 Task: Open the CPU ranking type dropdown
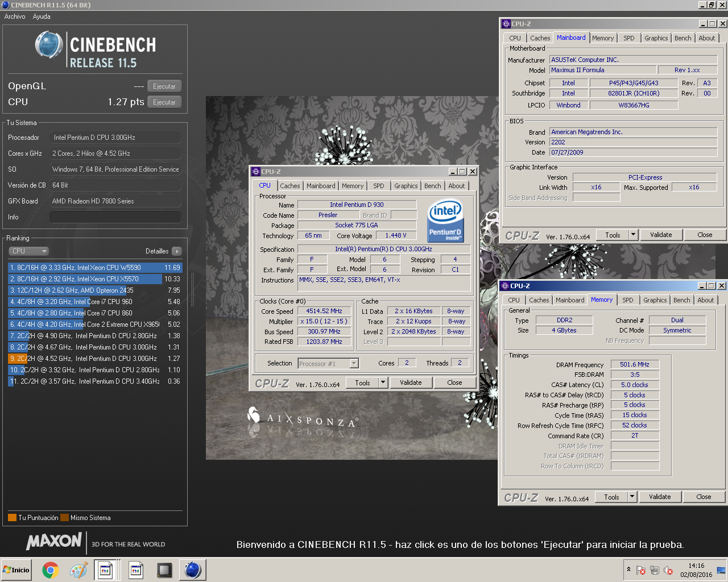(x=28, y=251)
